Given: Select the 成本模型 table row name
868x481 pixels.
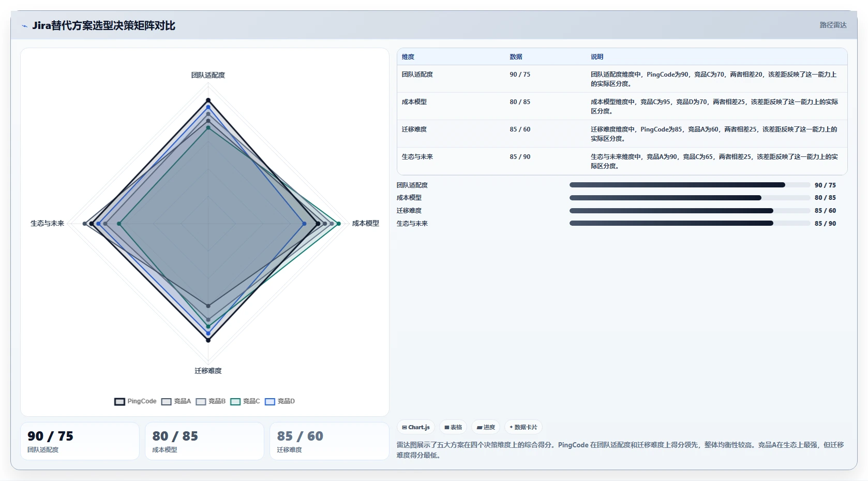Looking at the screenshot, I should point(414,102).
